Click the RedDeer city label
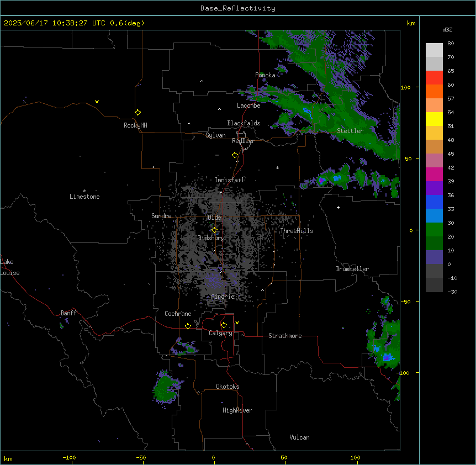The image size is (476, 465). pyautogui.click(x=243, y=141)
